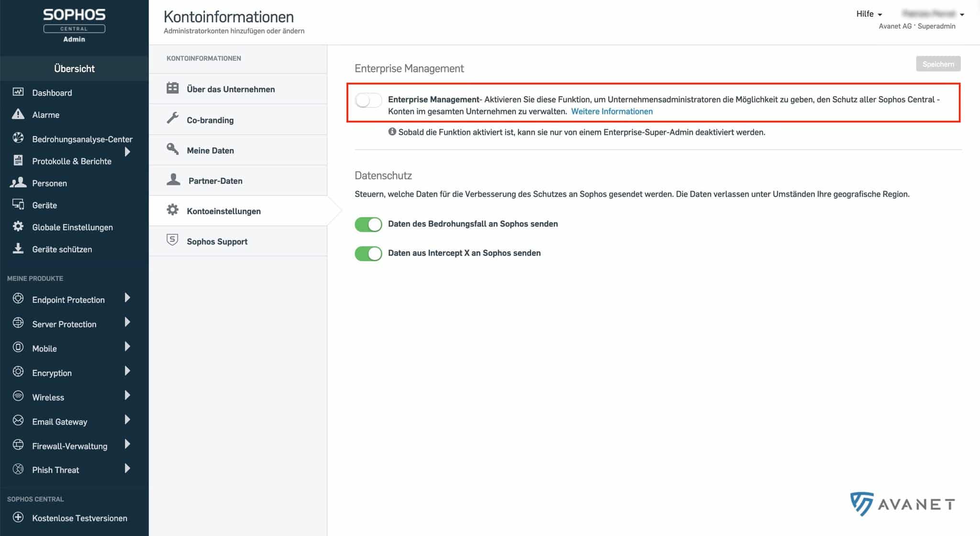This screenshot has width=980, height=536.
Task: Open Globale Einstellungen
Action: 72,227
